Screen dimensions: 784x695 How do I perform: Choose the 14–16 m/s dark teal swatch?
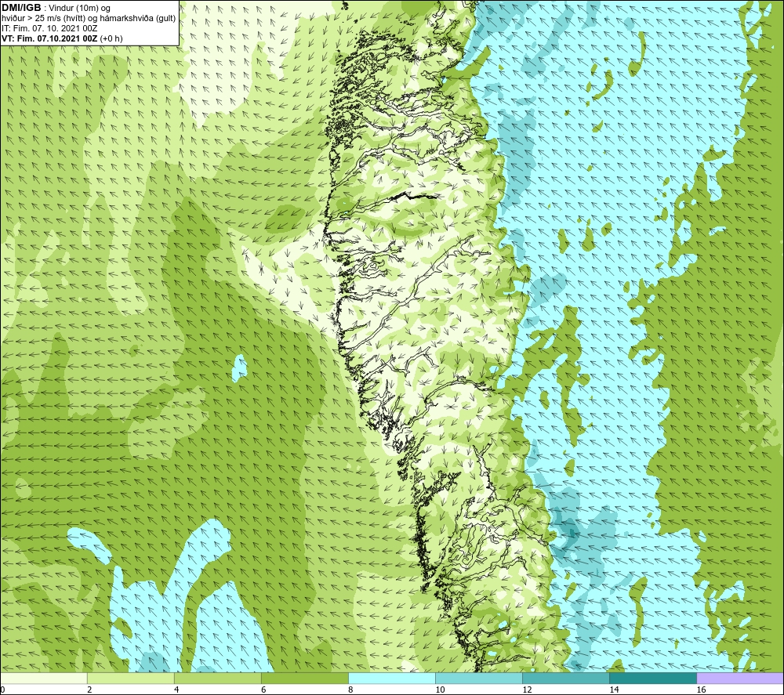coord(652,678)
